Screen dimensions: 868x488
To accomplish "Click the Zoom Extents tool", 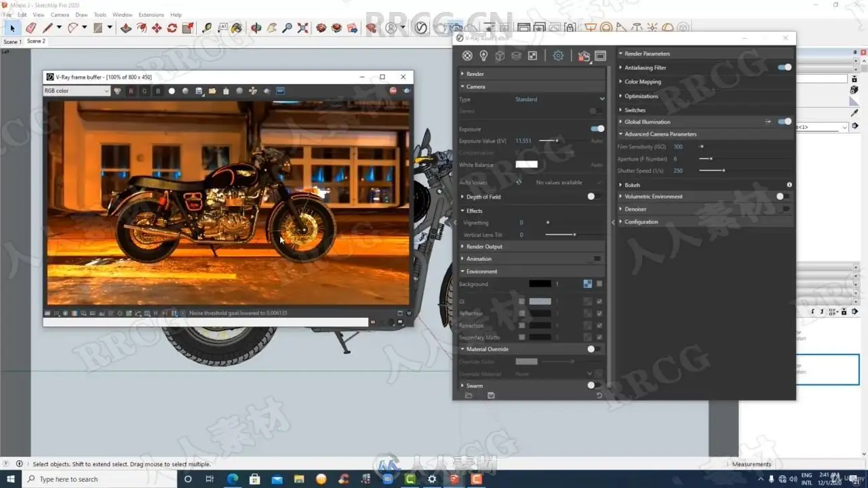I will point(303,28).
